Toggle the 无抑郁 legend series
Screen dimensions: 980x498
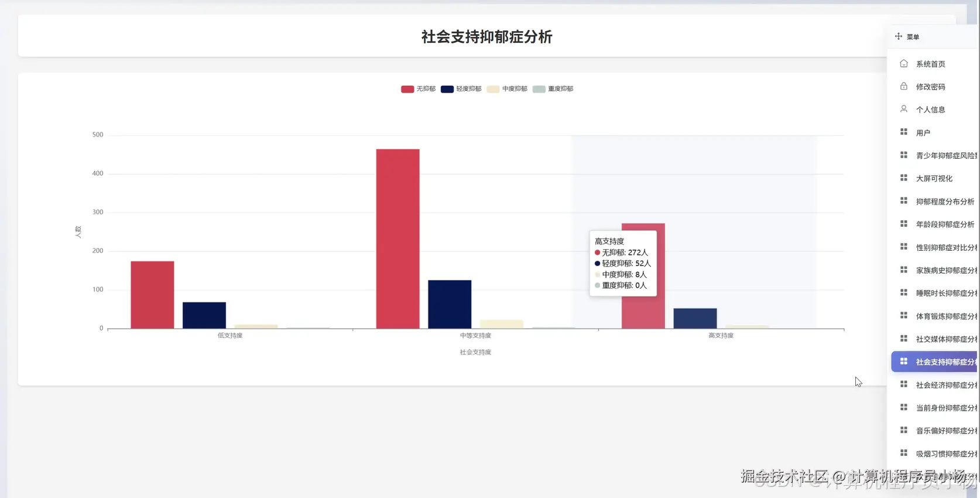pyautogui.click(x=418, y=89)
